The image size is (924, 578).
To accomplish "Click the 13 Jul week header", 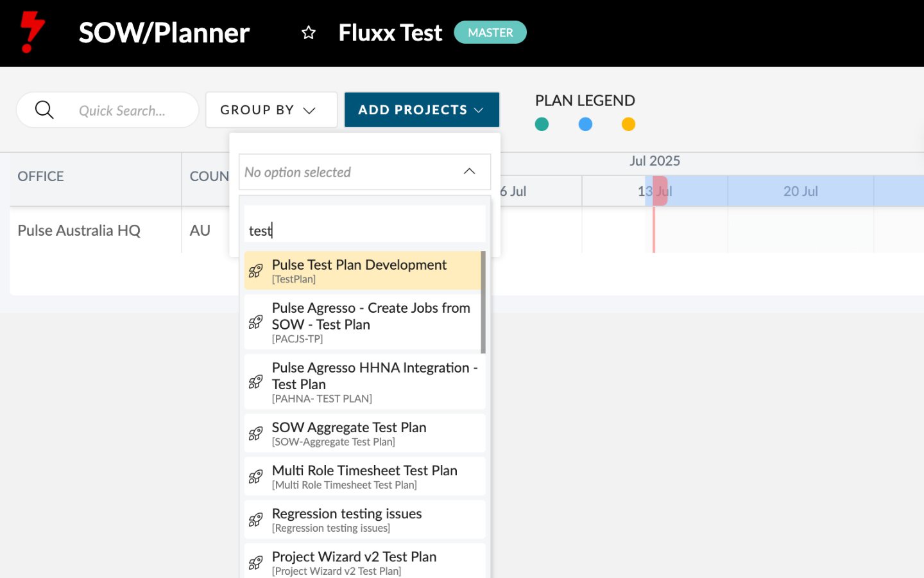I will click(x=654, y=191).
